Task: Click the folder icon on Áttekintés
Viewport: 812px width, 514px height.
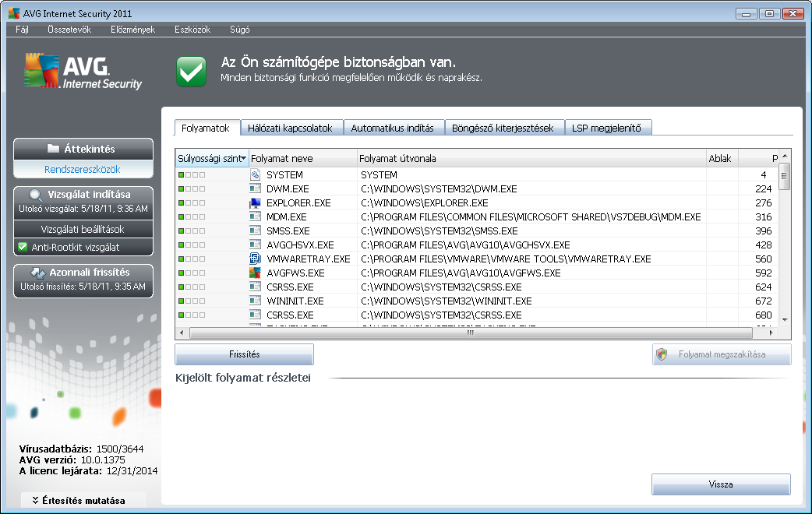Action: pos(53,149)
